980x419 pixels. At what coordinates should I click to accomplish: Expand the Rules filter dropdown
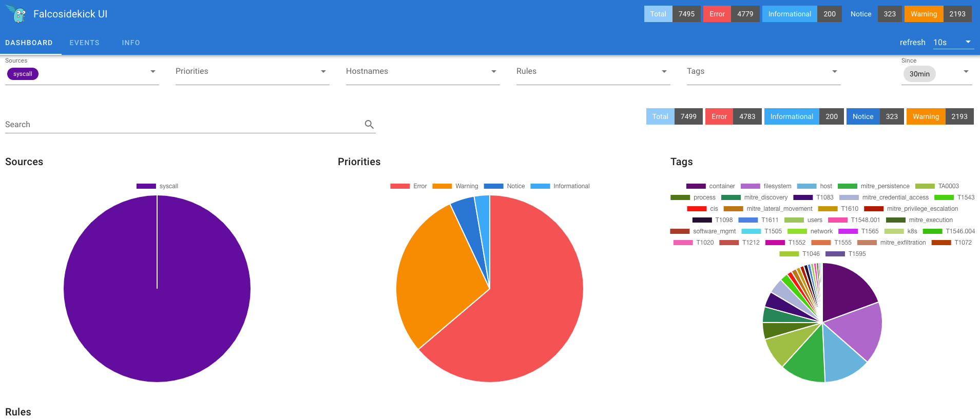pos(593,71)
